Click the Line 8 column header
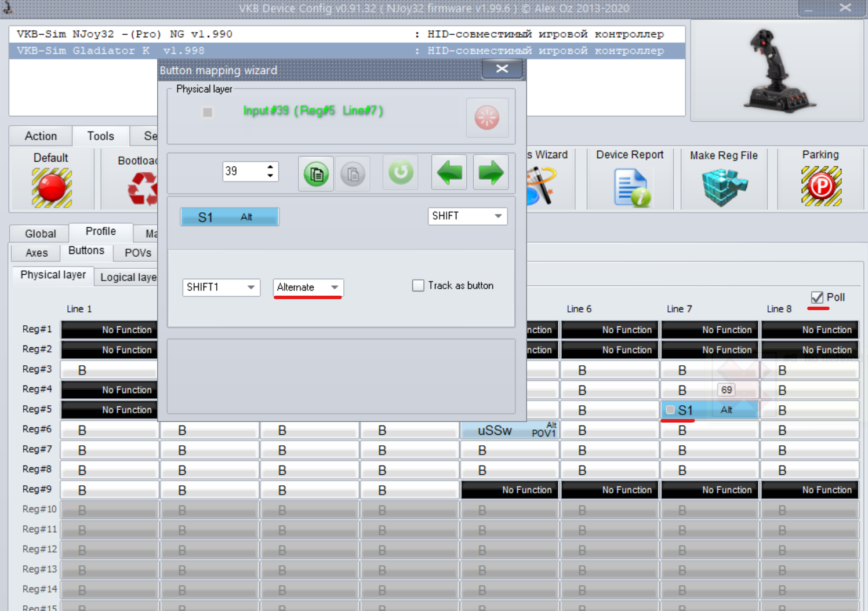This screenshot has height=611, width=868. pyautogui.click(x=779, y=309)
